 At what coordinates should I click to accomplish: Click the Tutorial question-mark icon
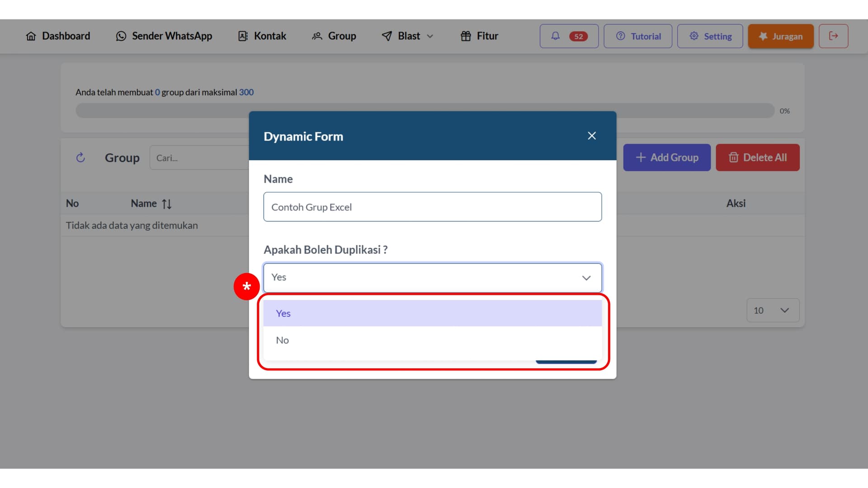coord(621,36)
